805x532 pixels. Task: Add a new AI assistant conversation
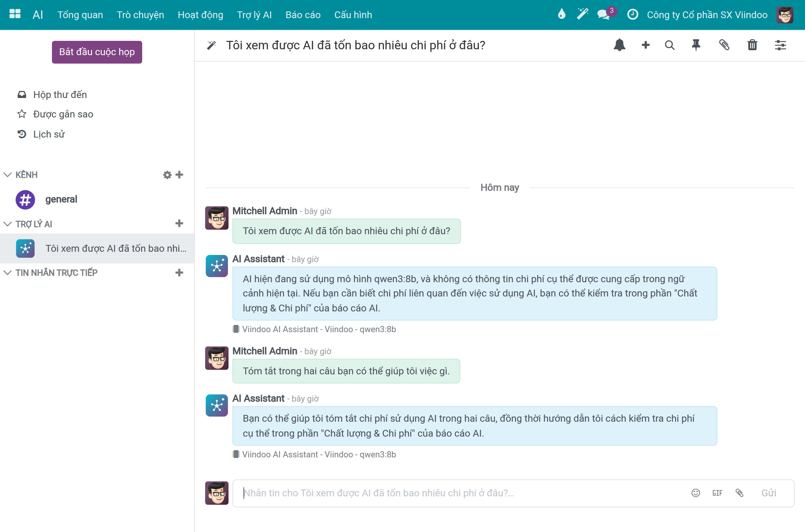tap(179, 223)
